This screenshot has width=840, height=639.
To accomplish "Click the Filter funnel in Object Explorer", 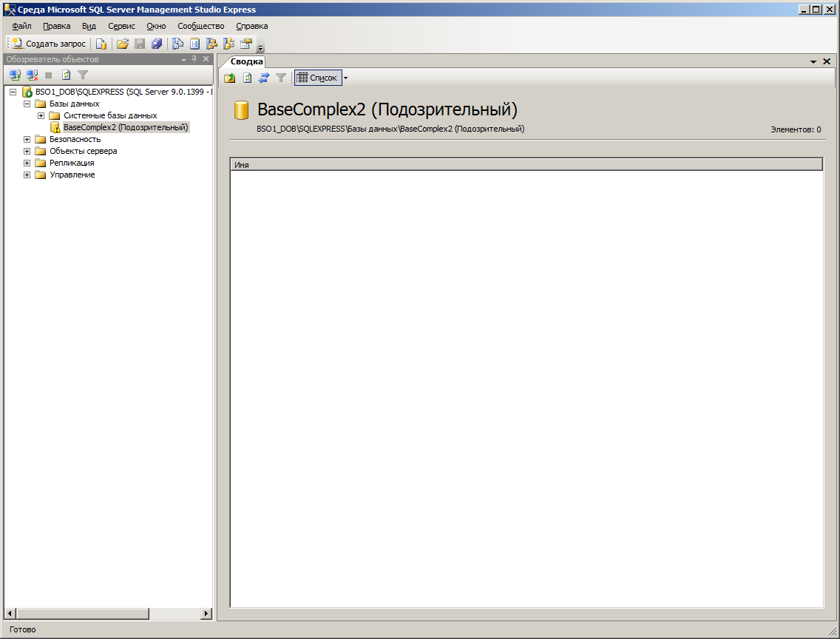I will pyautogui.click(x=83, y=75).
